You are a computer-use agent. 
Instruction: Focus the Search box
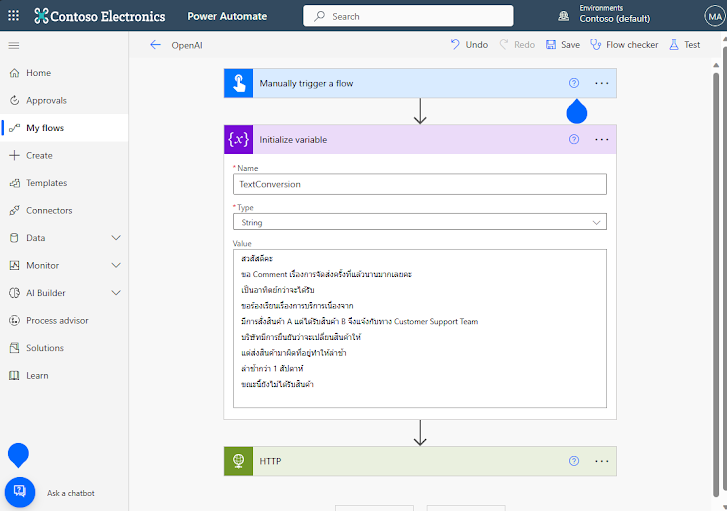[x=408, y=16]
